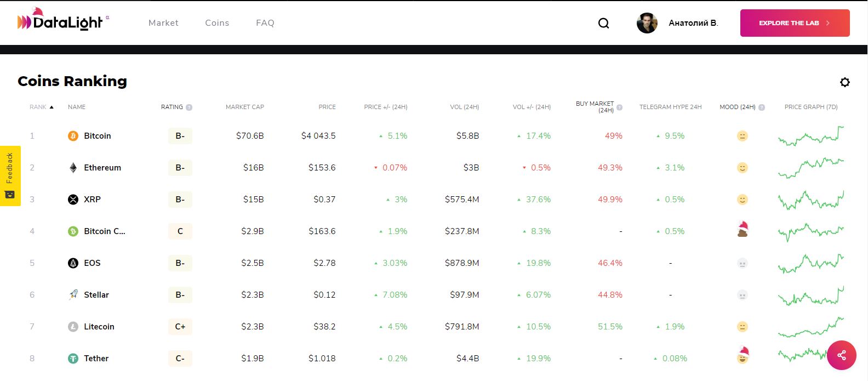Viewport: 868px width, 381px height.
Task: Open the search magnifier icon
Action: tap(603, 23)
